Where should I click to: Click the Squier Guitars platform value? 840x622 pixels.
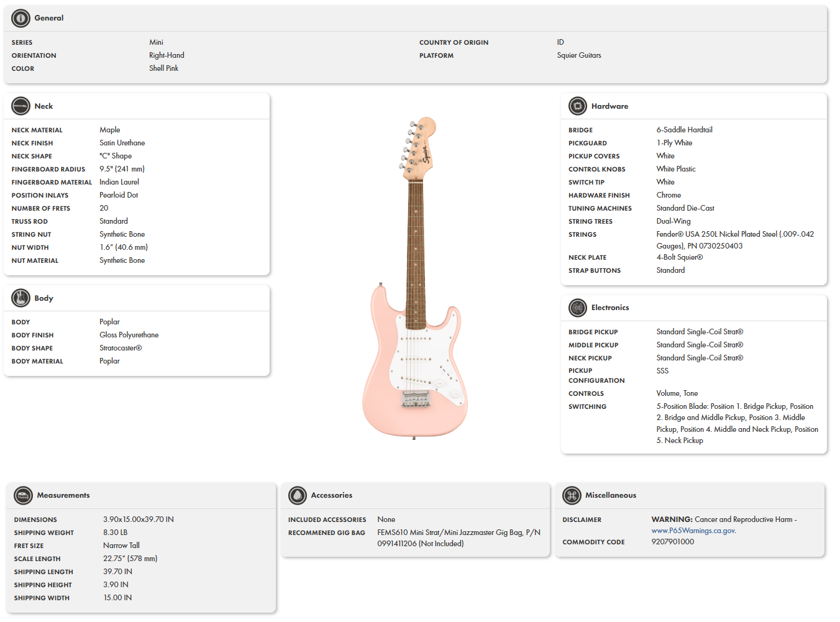[578, 55]
